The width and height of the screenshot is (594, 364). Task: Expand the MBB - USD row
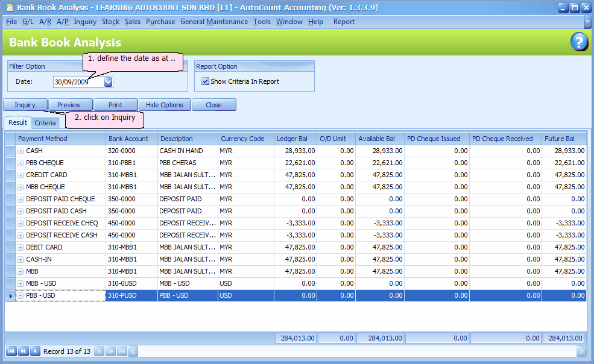[x=21, y=283]
